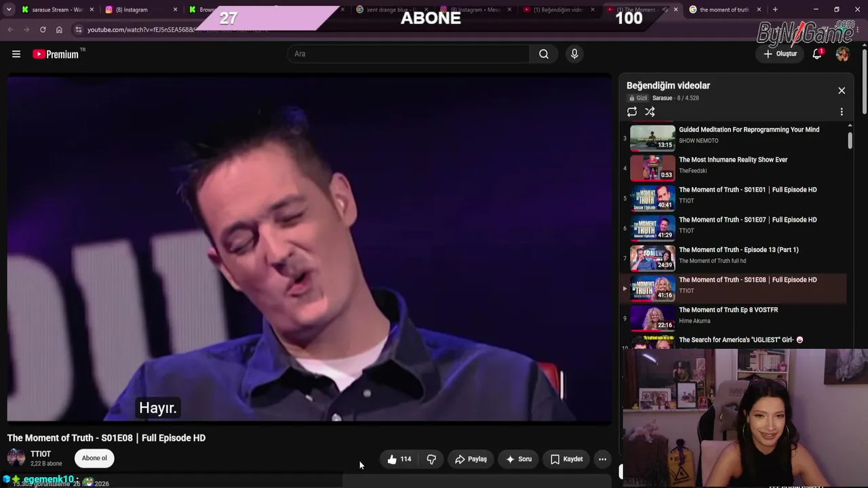The width and height of the screenshot is (868, 488).
Task: Open S01E07 41:29 thumbnail
Action: click(x=652, y=228)
